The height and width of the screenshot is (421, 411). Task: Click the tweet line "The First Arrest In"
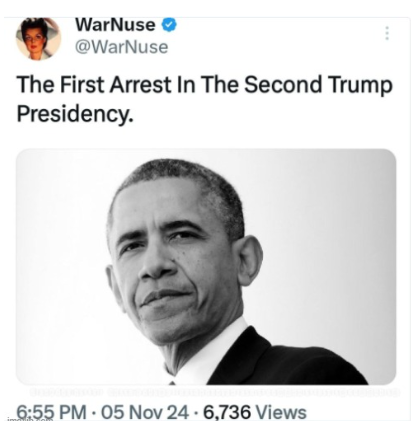tap(106, 84)
